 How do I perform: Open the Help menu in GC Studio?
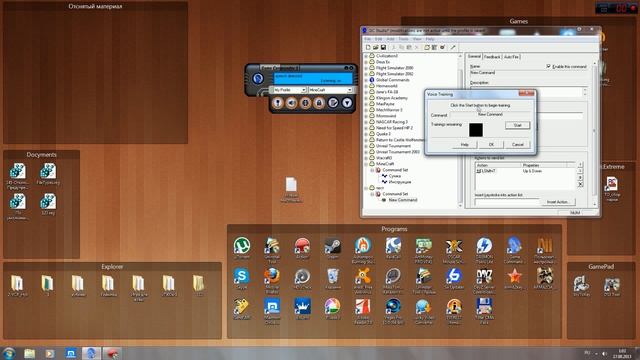430,39
